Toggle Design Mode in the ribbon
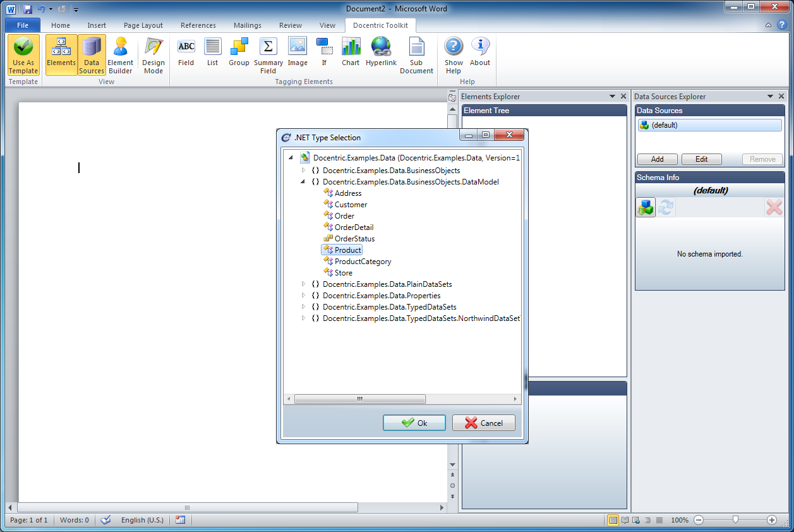The image size is (794, 532). coord(153,55)
